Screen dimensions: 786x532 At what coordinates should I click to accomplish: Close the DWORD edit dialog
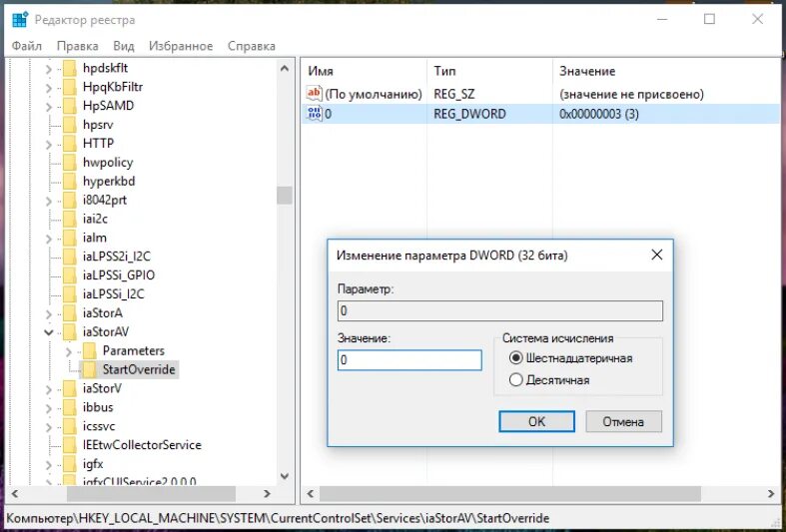tap(657, 255)
